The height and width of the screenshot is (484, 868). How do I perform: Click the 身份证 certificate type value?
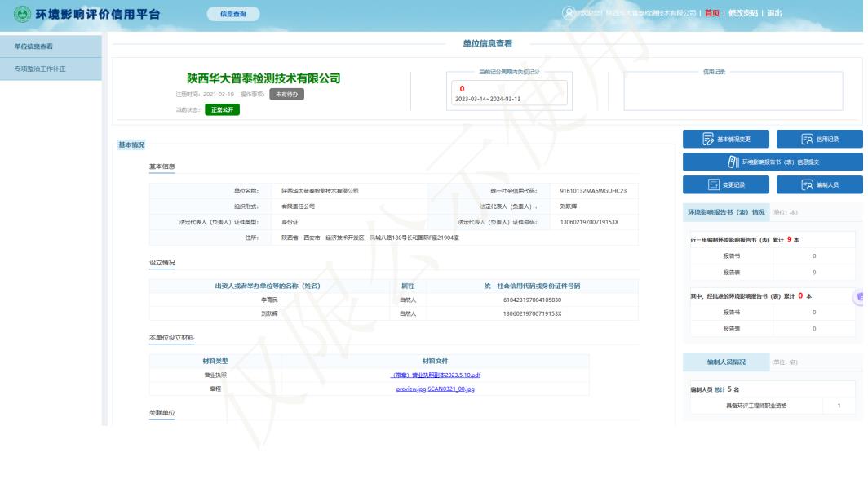point(290,222)
